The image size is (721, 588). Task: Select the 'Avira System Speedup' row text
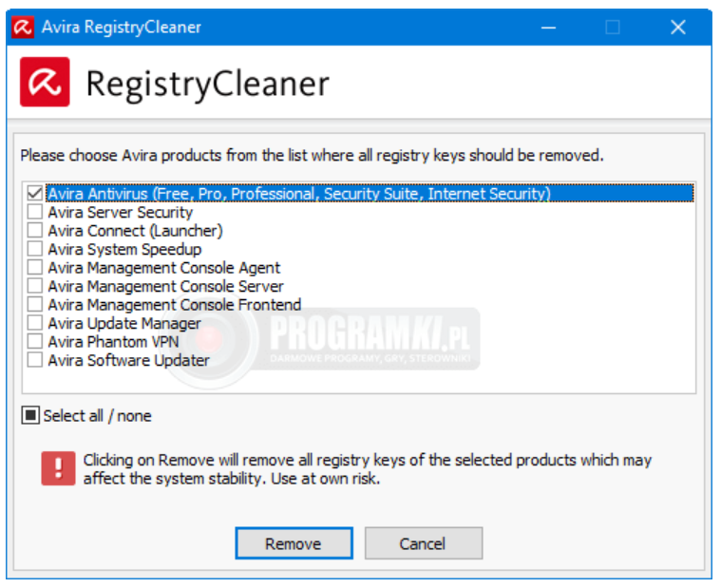[124, 249]
